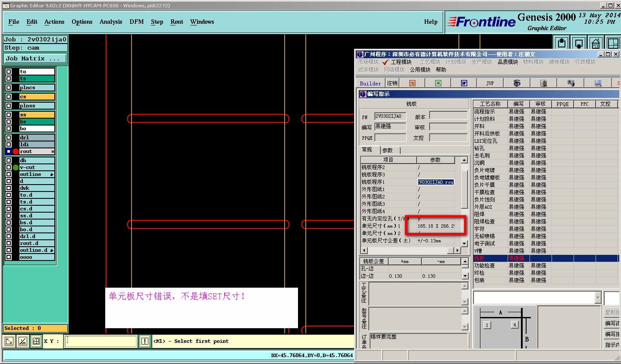Click the 版本 version input field
The image size is (621, 364).
pyautogui.click(x=448, y=116)
